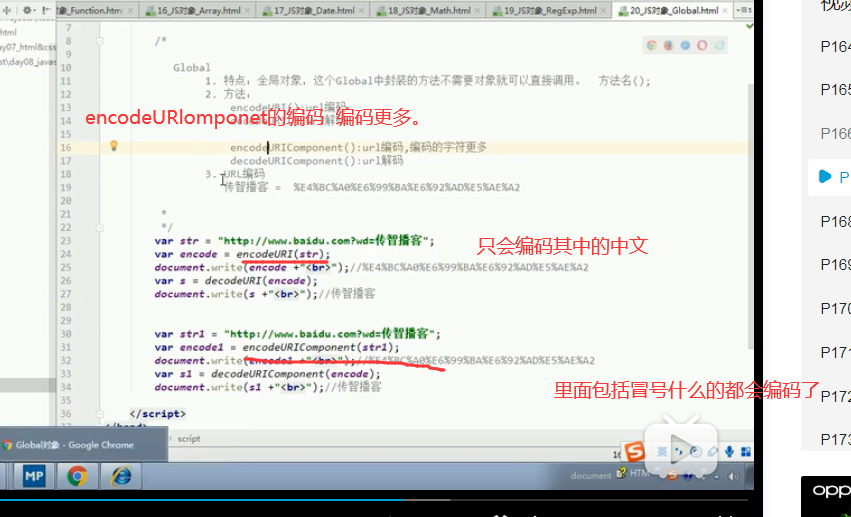This screenshot has width=851, height=517.
Task: Click line 23 var str declaration
Action: click(x=294, y=241)
